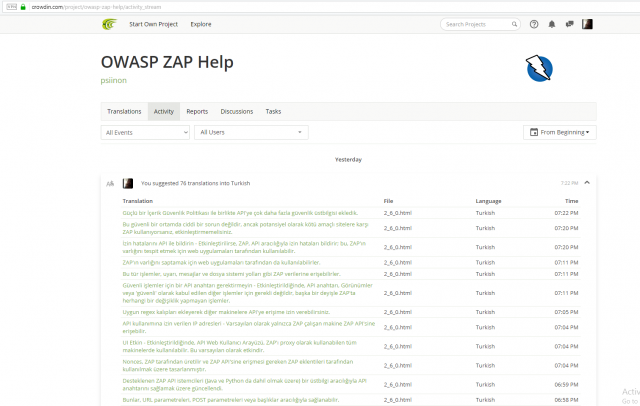Open translation starting 'Desteklenen ZAP API istemcileri'
This screenshot has height=406, width=640.
[244, 384]
